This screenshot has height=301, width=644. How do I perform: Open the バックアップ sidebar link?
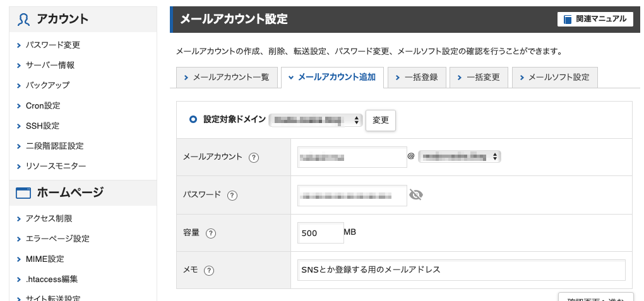(x=47, y=85)
